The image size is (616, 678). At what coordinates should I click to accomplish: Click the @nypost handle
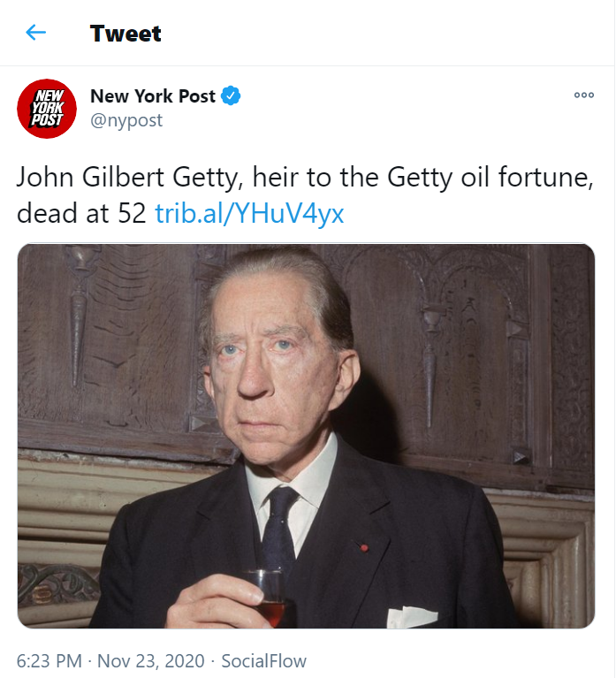click(x=126, y=121)
